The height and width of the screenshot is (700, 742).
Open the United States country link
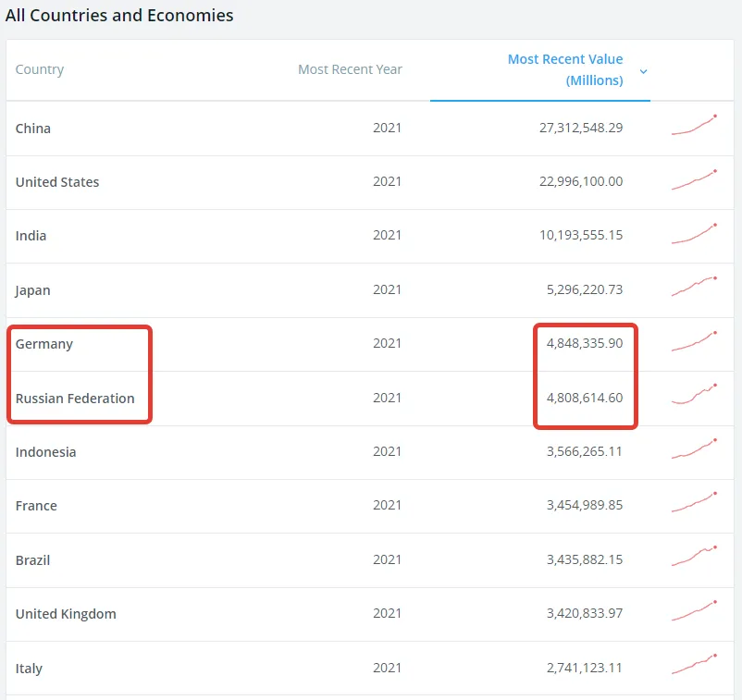click(x=57, y=182)
